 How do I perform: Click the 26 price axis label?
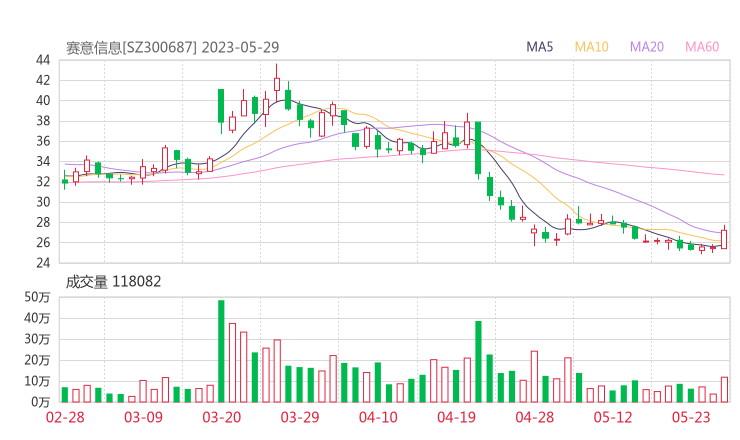click(x=43, y=243)
